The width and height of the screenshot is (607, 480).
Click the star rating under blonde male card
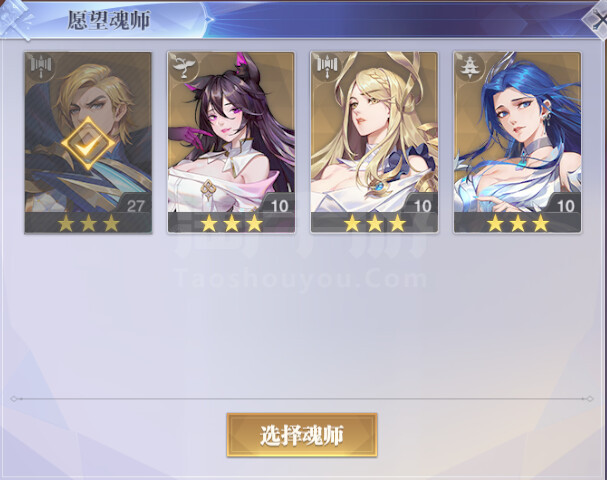[x=88, y=223]
